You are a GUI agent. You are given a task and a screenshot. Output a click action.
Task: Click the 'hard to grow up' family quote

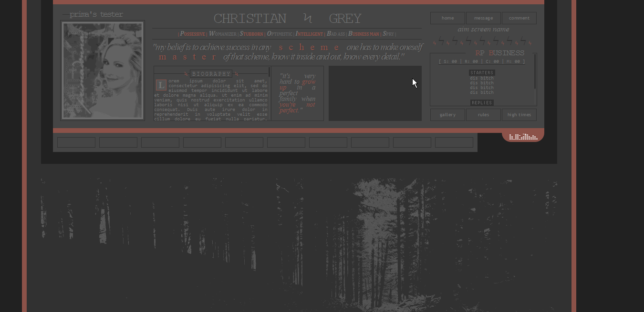[297, 93]
